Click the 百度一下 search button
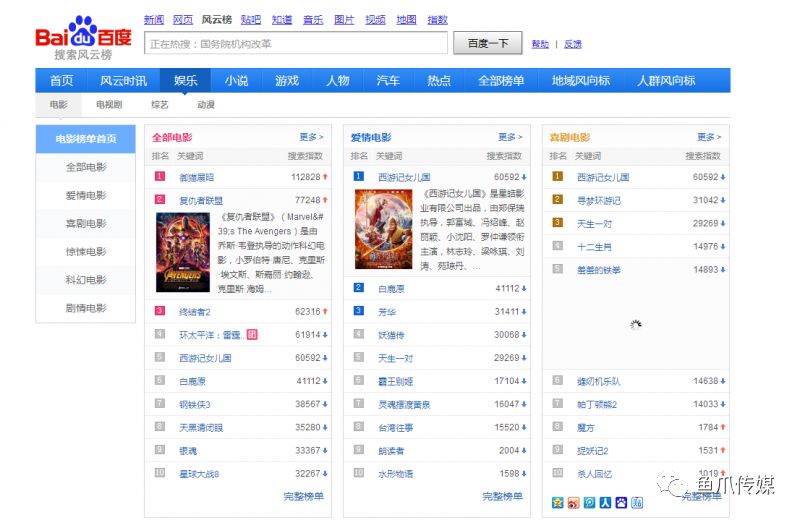This screenshot has width=800, height=520. [488, 43]
